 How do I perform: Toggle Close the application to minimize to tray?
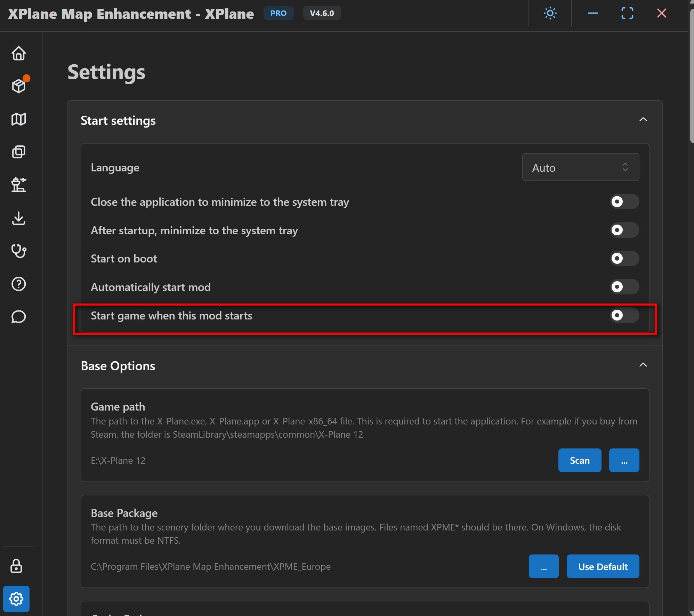(624, 202)
